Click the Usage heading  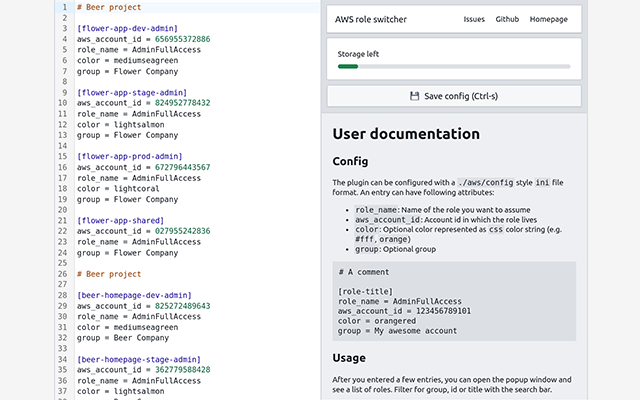pyautogui.click(x=349, y=358)
